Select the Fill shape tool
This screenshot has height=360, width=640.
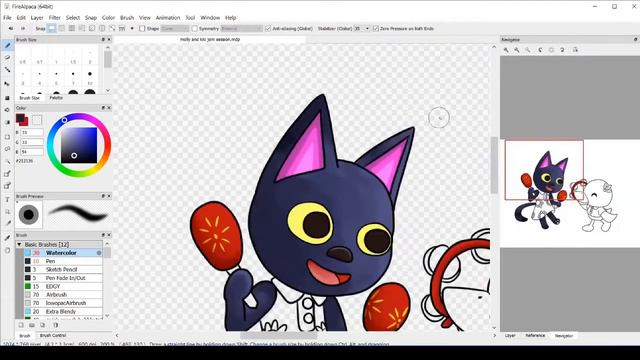7,98
